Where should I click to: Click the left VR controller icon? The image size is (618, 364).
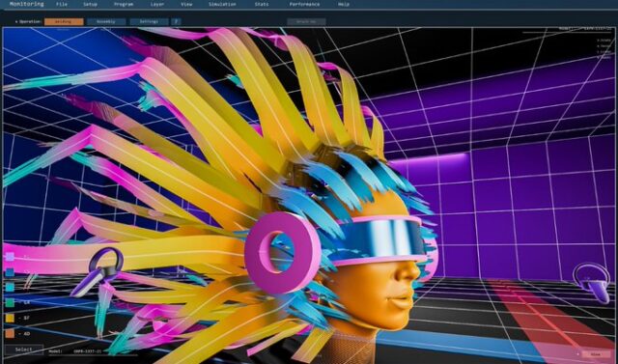98,272
